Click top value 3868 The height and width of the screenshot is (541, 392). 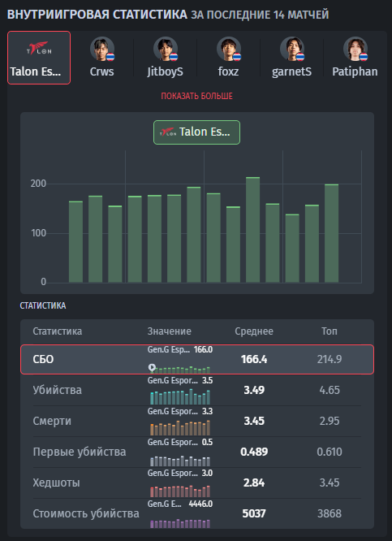pyautogui.click(x=330, y=513)
